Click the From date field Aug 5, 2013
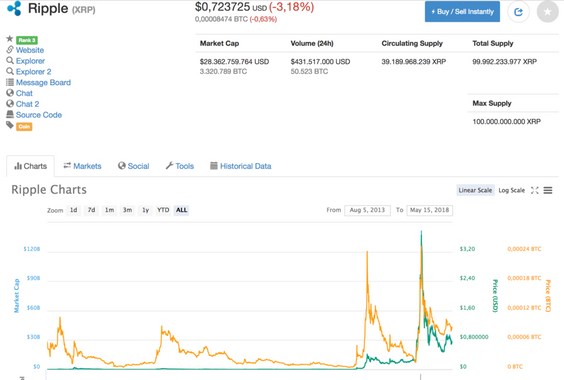 coord(367,210)
